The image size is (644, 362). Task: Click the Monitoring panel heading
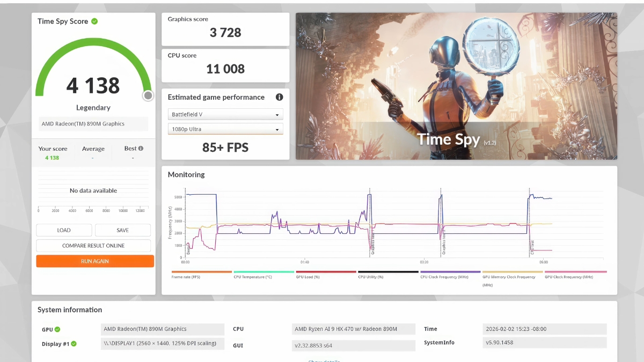point(186,175)
